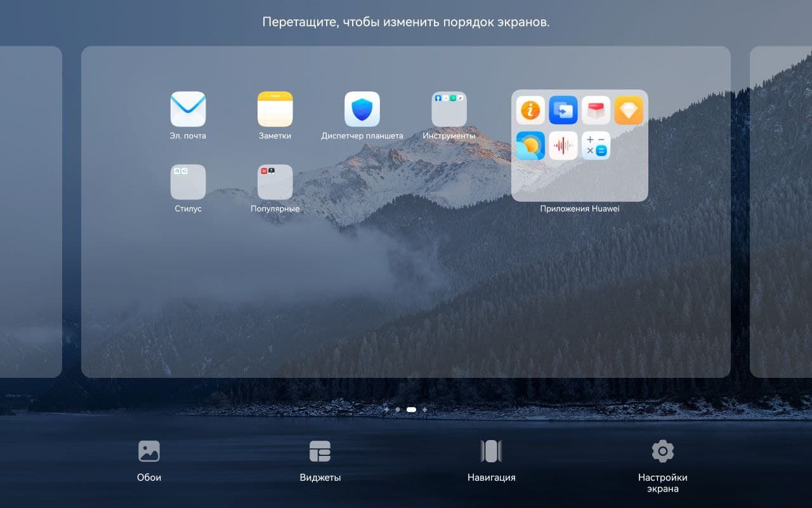Open Диспетчер планшета shield icon
812x508 pixels.
pos(362,109)
